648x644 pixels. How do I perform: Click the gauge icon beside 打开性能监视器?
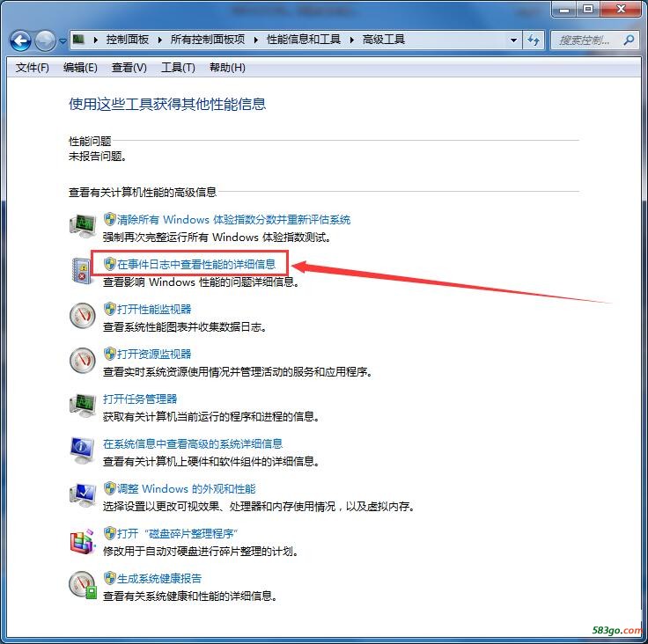(x=82, y=316)
